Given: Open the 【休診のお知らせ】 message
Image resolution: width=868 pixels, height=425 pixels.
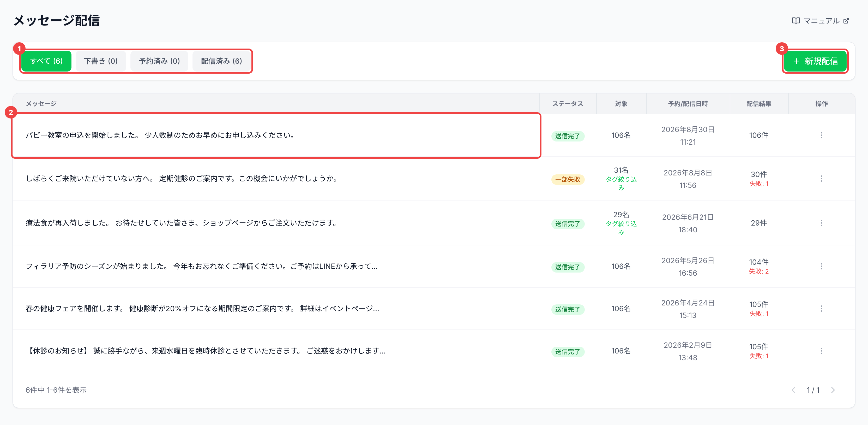Looking at the screenshot, I should 206,351.
